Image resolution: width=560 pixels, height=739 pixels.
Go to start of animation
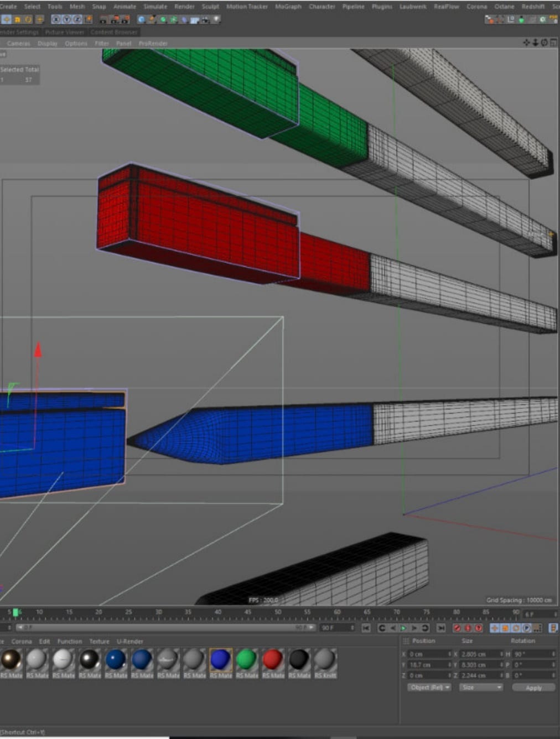pos(366,628)
